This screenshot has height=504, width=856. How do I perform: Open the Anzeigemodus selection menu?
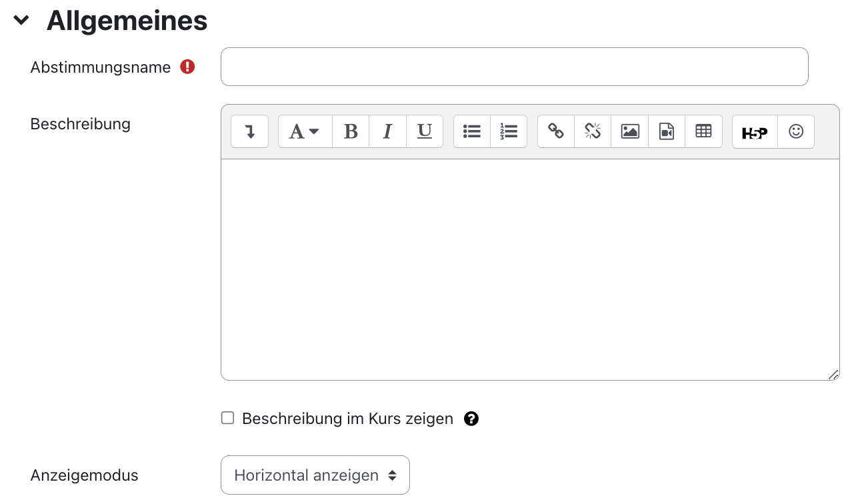[x=315, y=475]
